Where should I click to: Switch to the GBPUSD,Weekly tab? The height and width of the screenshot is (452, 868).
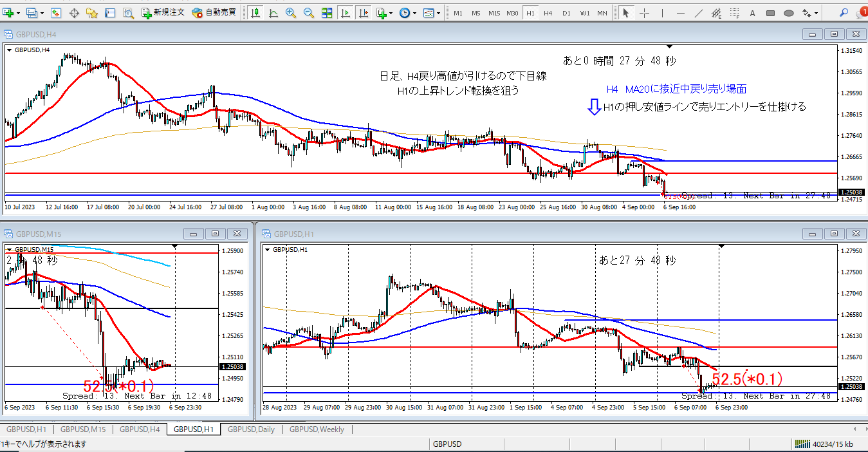coord(317,429)
